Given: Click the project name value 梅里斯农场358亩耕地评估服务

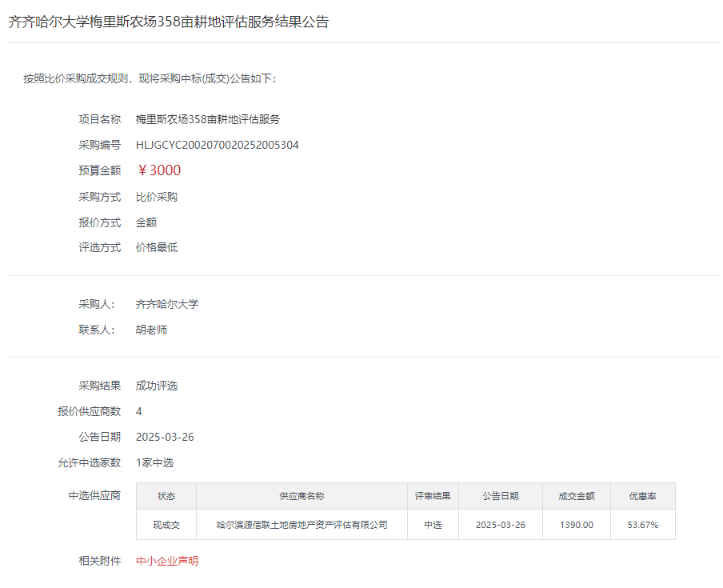Looking at the screenshot, I should pyautogui.click(x=208, y=119).
